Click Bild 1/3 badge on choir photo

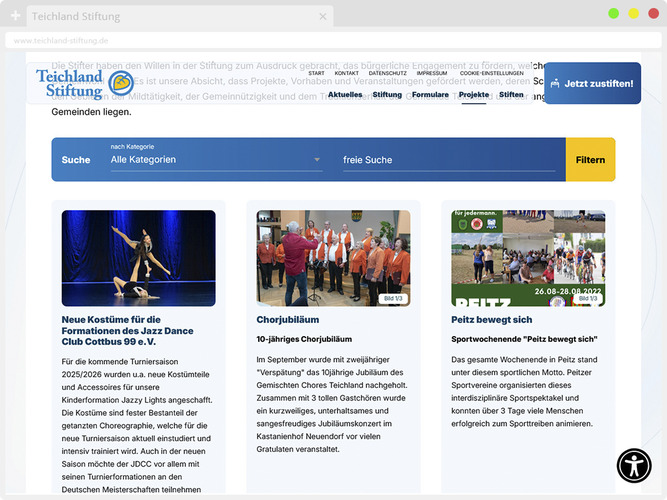point(393,298)
